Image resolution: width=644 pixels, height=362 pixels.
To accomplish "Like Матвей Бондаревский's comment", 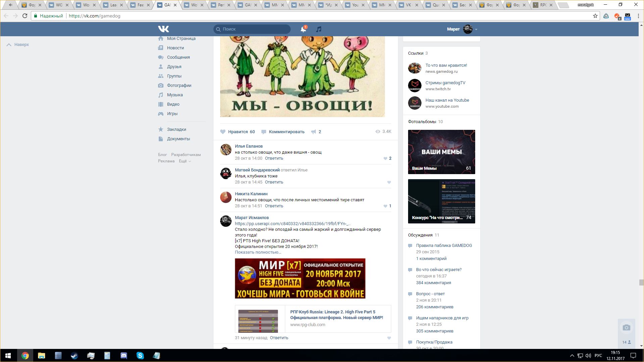I will (389, 183).
